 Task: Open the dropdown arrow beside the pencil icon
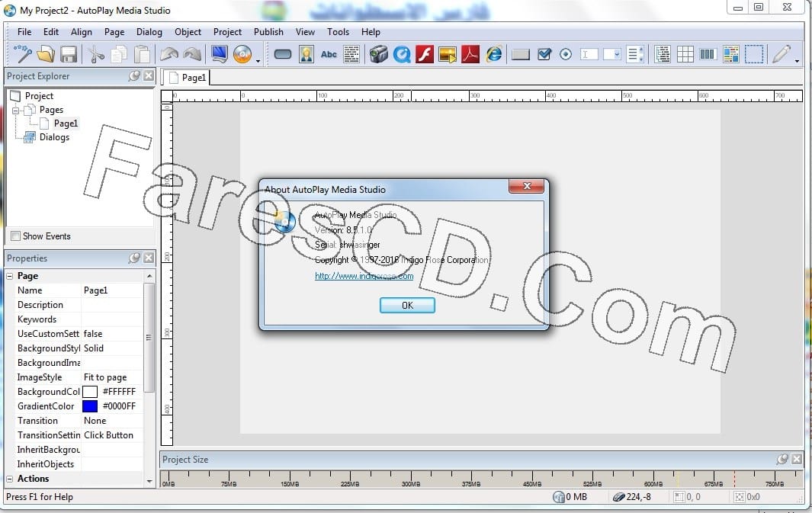[797, 62]
